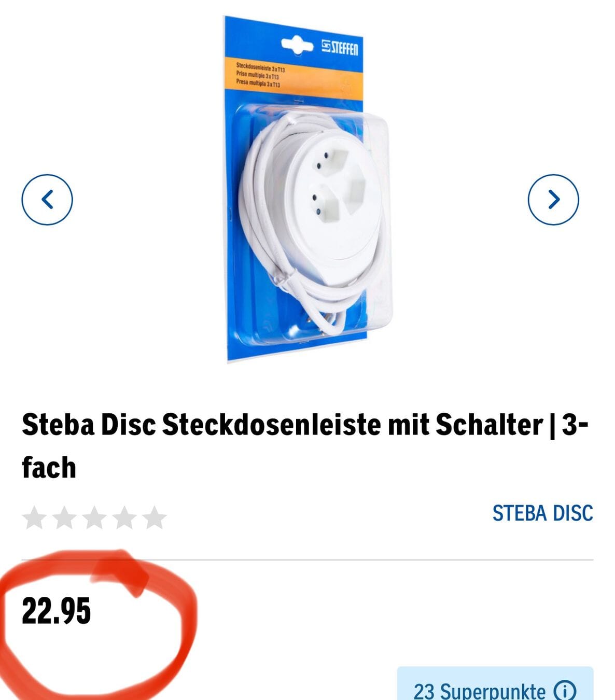This screenshot has height=700, width=615.
Task: Open the STEBA DISC brand link
Action: (542, 513)
